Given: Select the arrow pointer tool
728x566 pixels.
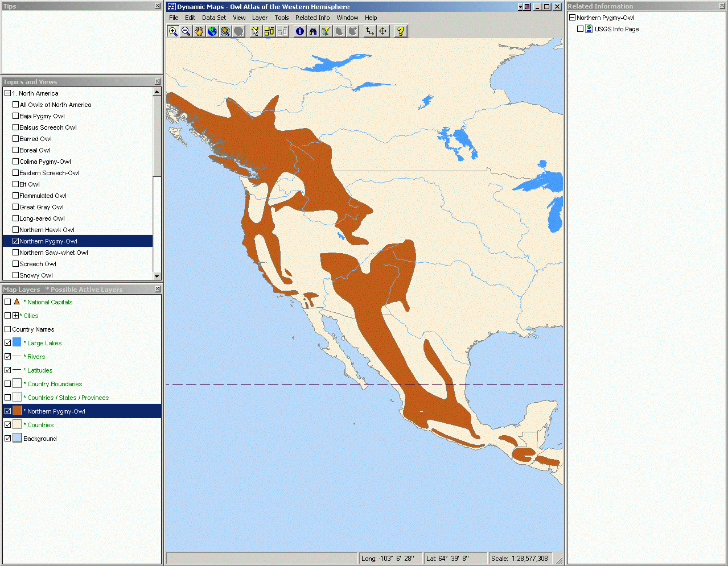Looking at the screenshot, I should [x=255, y=31].
